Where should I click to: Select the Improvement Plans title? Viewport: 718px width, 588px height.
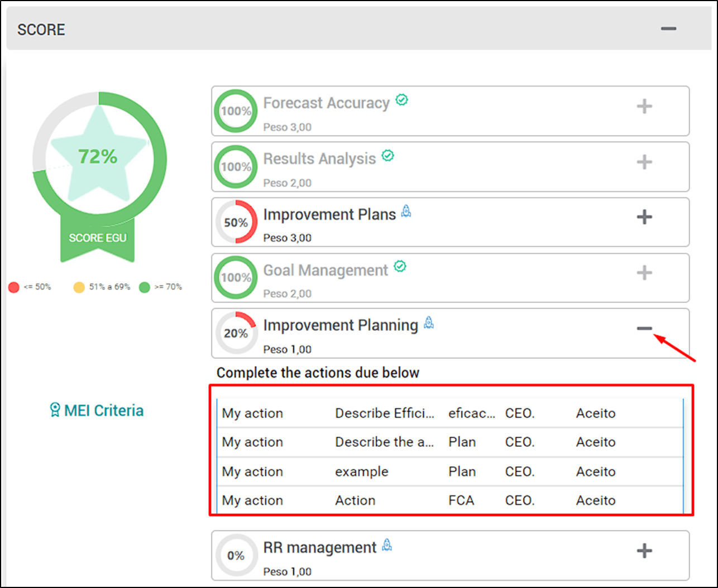click(x=329, y=215)
